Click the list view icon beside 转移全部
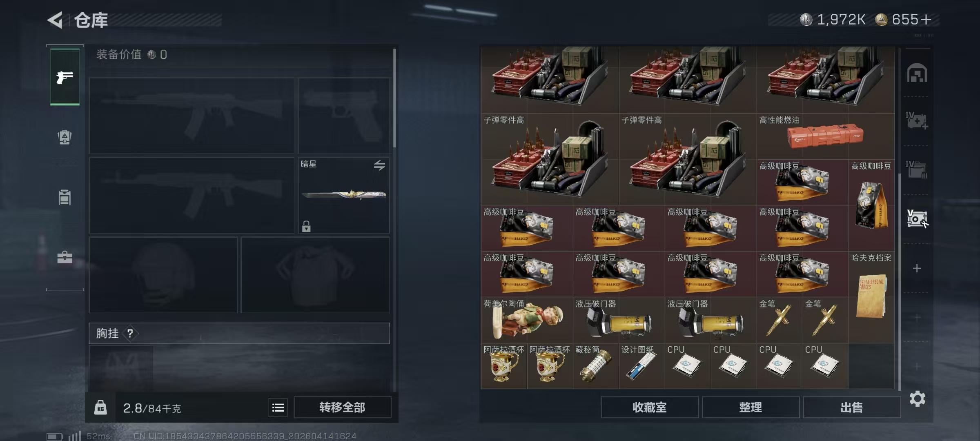980x441 pixels. coord(278,407)
